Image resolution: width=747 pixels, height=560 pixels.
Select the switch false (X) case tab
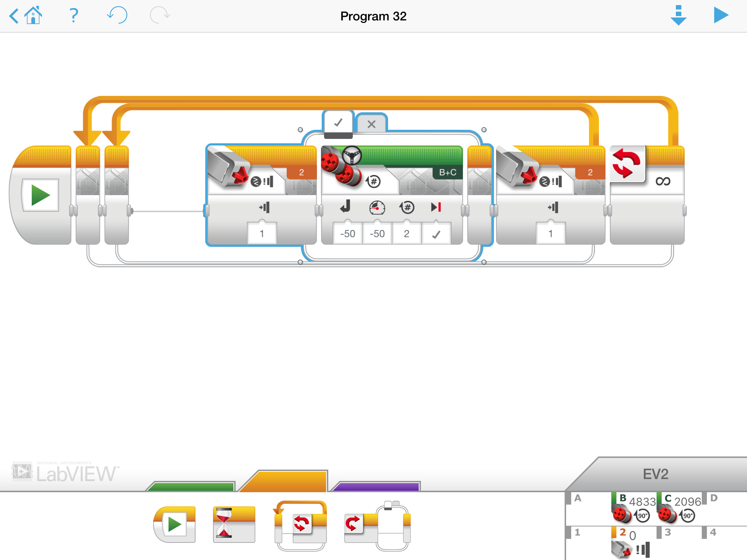pyautogui.click(x=371, y=124)
